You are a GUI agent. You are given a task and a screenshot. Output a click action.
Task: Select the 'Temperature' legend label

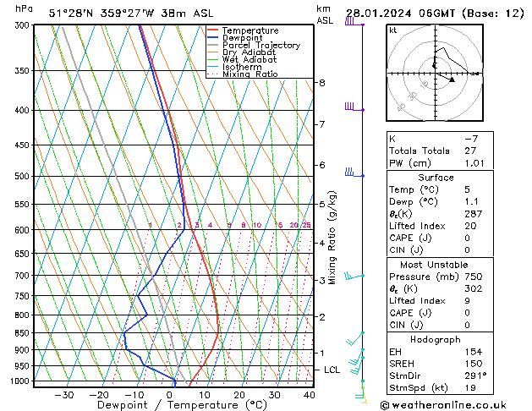pyautogui.click(x=250, y=30)
